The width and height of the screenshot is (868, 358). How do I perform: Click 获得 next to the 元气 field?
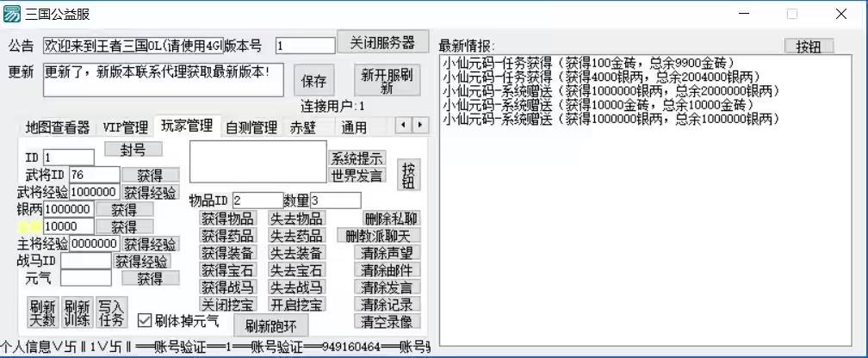click(x=150, y=278)
